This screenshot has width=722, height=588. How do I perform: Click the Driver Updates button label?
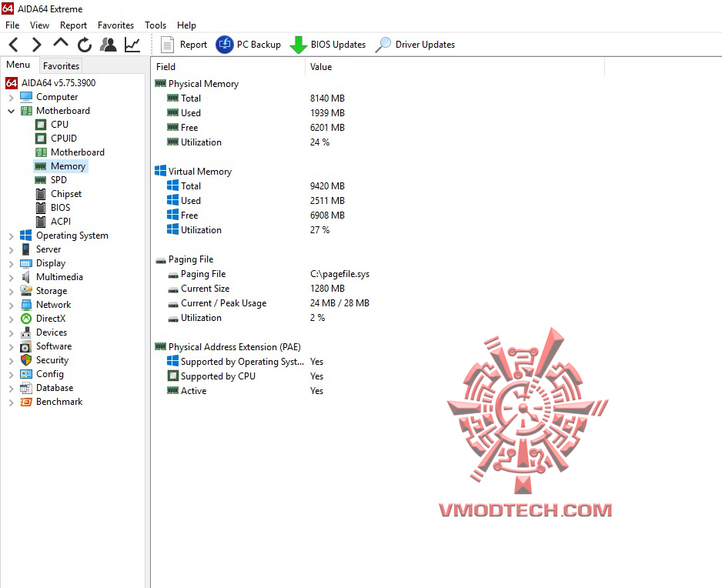[425, 45]
